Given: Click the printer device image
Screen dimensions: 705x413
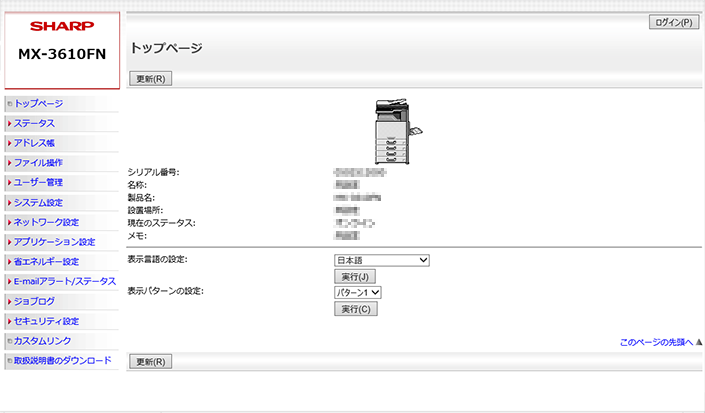Looking at the screenshot, I should (x=393, y=131).
